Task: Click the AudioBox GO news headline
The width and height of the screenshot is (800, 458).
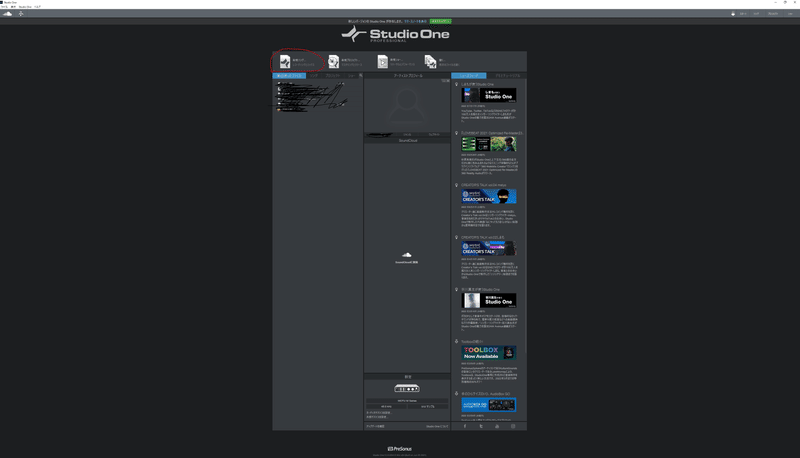Action: pyautogui.click(x=485, y=394)
